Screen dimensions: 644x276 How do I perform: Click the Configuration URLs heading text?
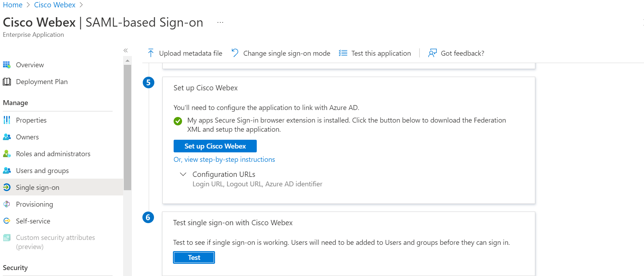[224, 174]
